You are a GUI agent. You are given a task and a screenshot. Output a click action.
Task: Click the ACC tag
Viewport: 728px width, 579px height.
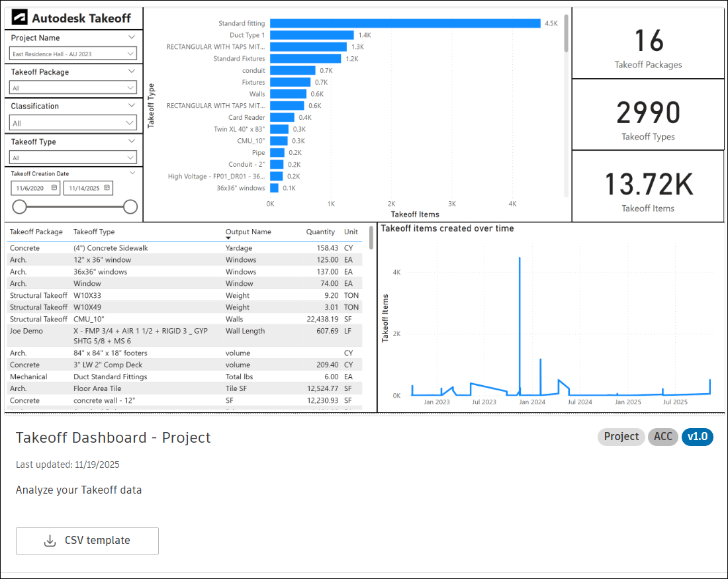click(x=663, y=437)
